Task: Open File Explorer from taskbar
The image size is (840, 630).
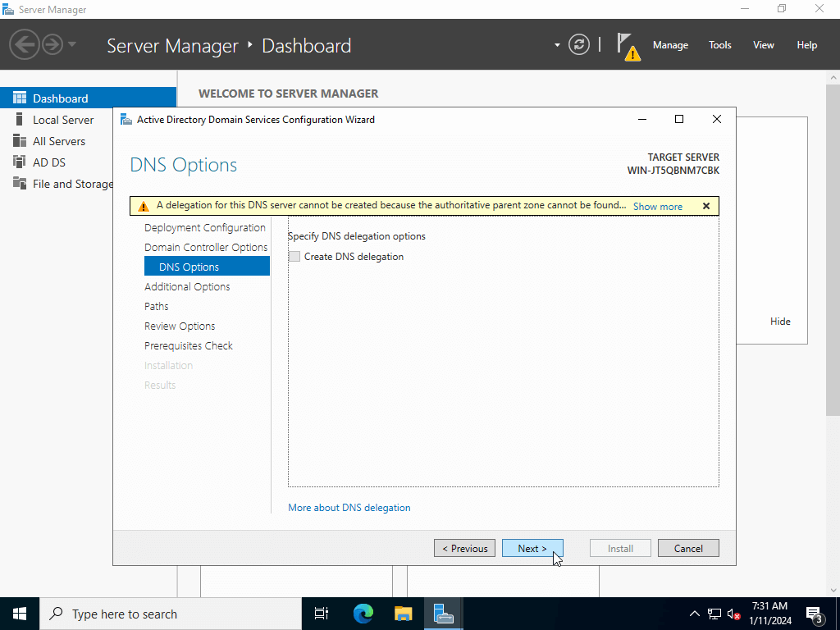Action: (x=403, y=614)
